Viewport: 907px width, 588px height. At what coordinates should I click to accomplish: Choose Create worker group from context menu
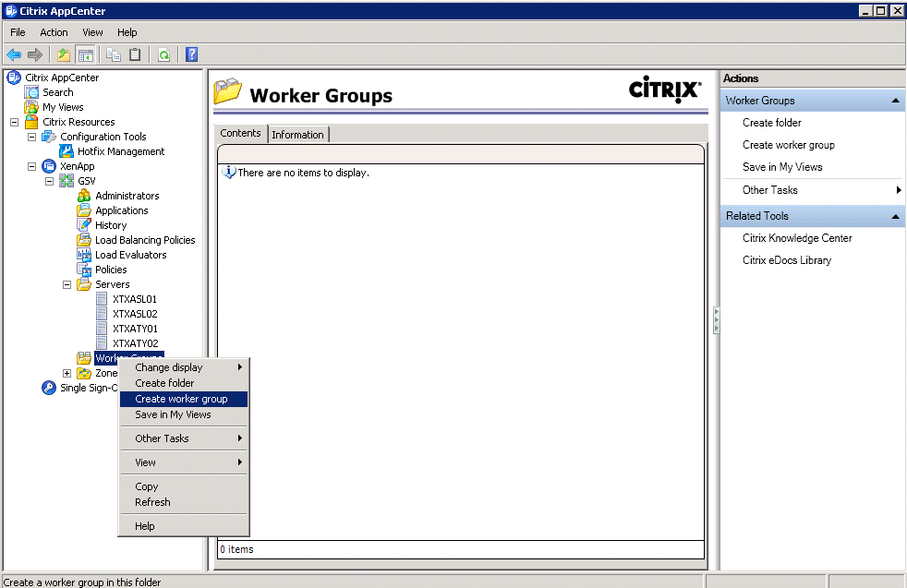pos(184,399)
